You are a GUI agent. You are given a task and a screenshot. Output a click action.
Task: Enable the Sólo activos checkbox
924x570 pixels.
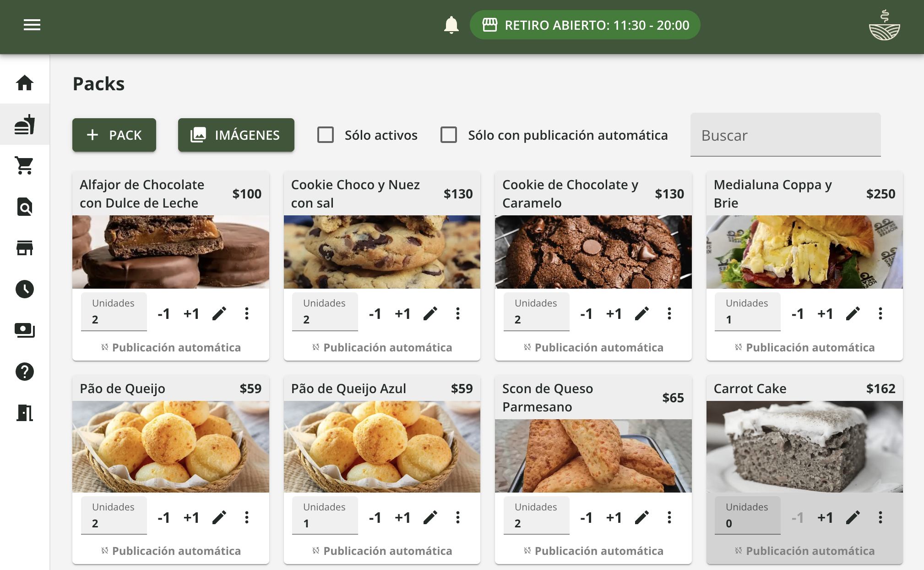coord(326,135)
